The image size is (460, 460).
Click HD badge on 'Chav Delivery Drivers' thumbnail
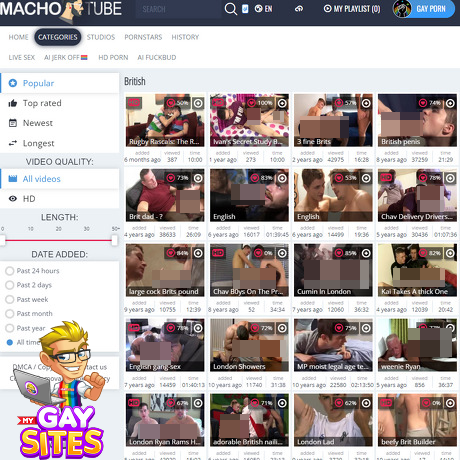click(x=386, y=177)
